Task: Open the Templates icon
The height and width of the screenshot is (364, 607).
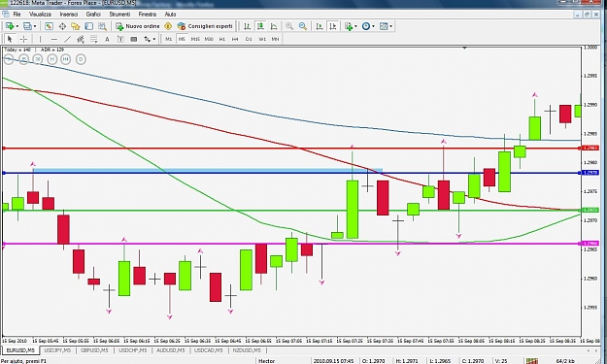Action: click(384, 26)
